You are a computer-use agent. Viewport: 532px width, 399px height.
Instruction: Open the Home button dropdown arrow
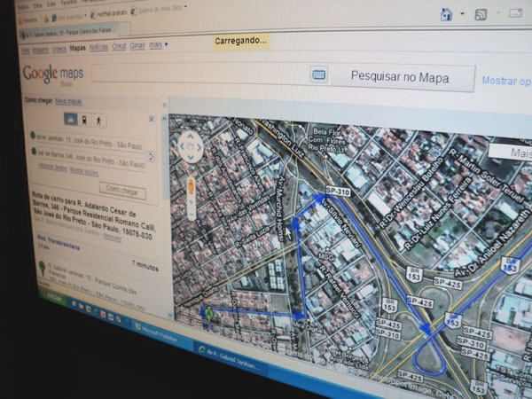point(462,14)
